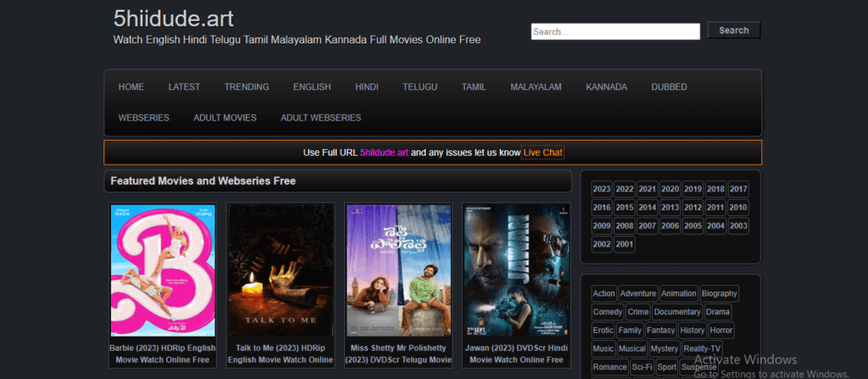Go to the HOME menu item
Viewport: 868px width, 379px height.
(x=131, y=87)
